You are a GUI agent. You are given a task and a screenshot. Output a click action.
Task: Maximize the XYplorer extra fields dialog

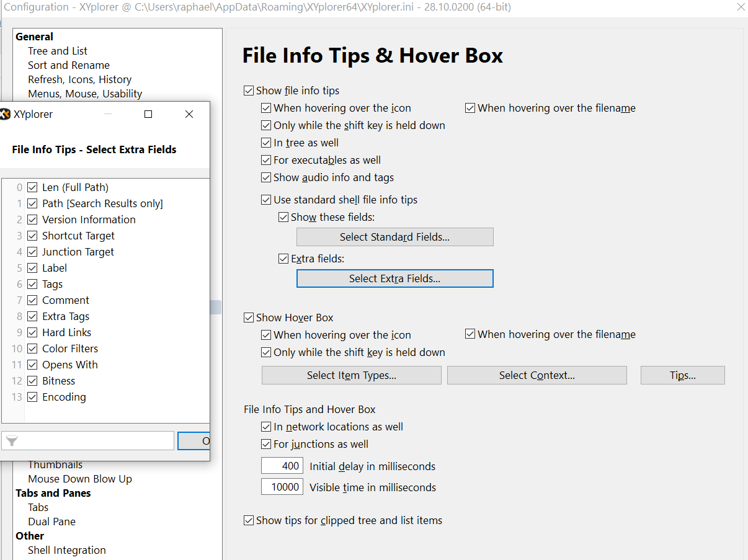pyautogui.click(x=148, y=114)
